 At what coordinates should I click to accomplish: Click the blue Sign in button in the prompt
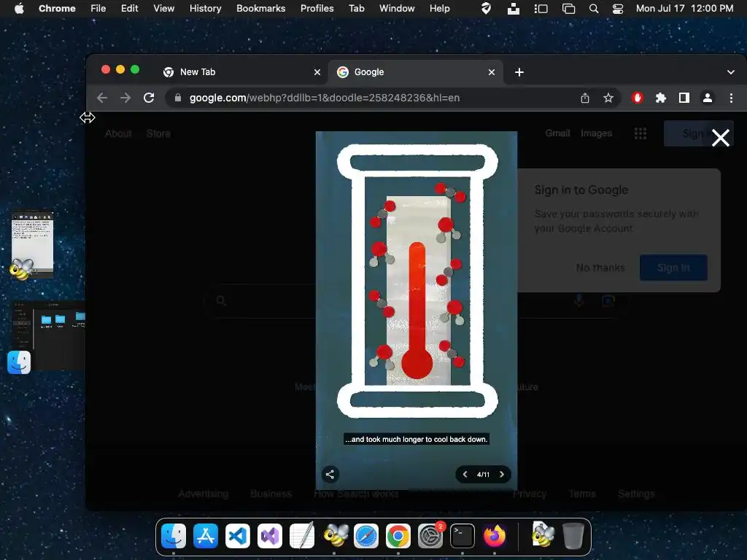click(x=673, y=268)
